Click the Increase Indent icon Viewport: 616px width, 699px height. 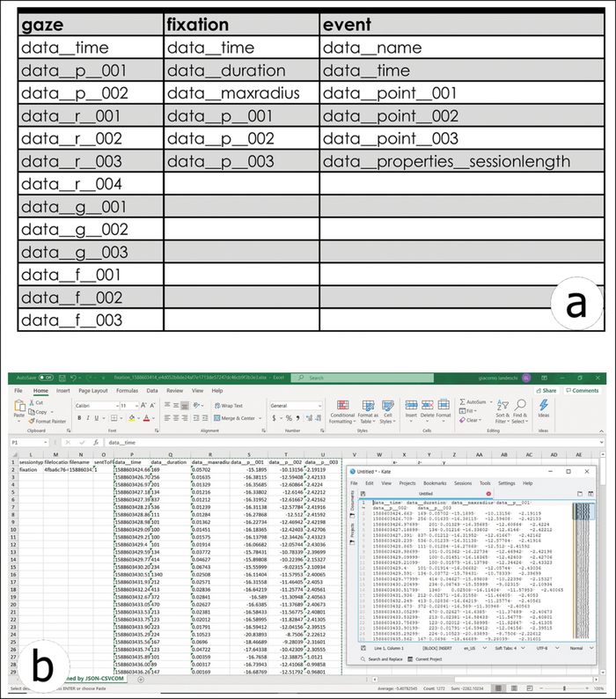point(205,418)
